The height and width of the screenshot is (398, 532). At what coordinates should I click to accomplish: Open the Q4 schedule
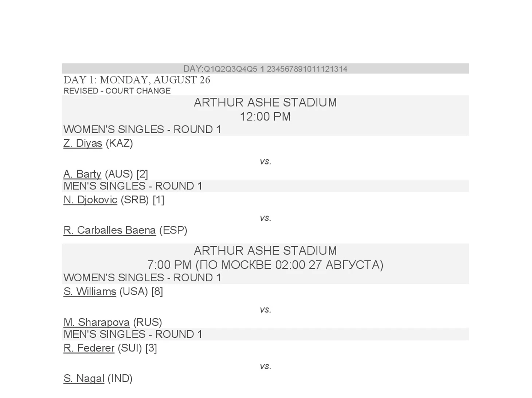tap(240, 69)
